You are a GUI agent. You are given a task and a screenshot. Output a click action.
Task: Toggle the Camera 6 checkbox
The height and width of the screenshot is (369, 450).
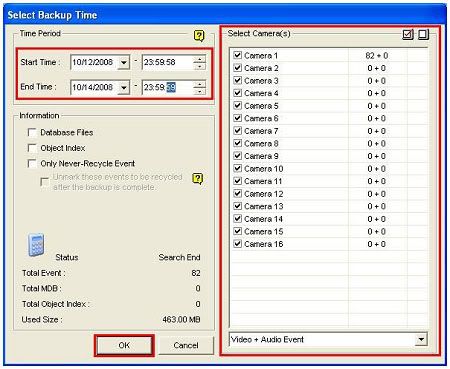[x=237, y=118]
